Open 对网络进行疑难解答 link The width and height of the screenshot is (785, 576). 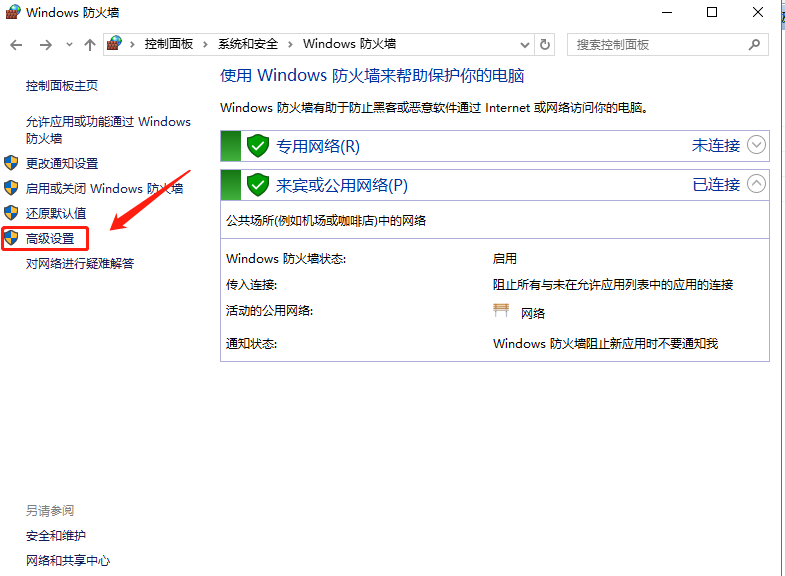[80, 263]
